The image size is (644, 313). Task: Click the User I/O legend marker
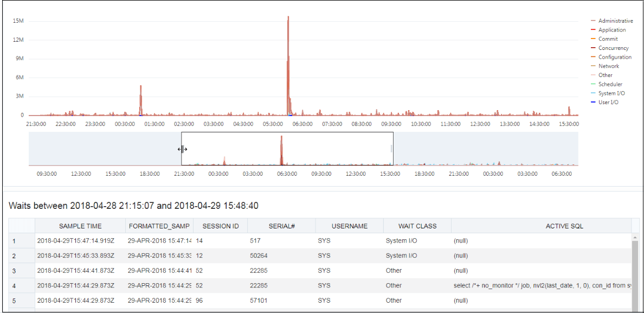click(x=592, y=102)
